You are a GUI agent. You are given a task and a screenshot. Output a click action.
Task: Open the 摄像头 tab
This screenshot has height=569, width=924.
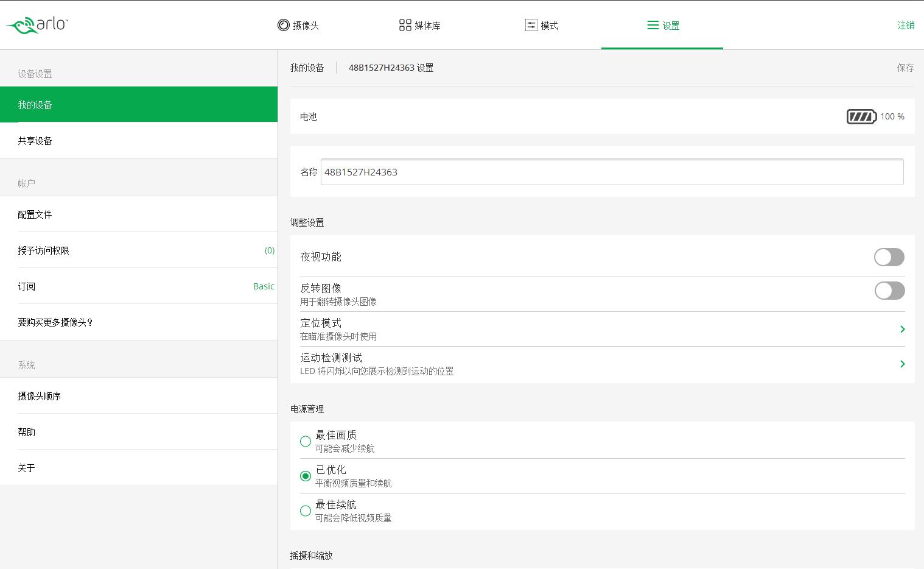tap(298, 25)
